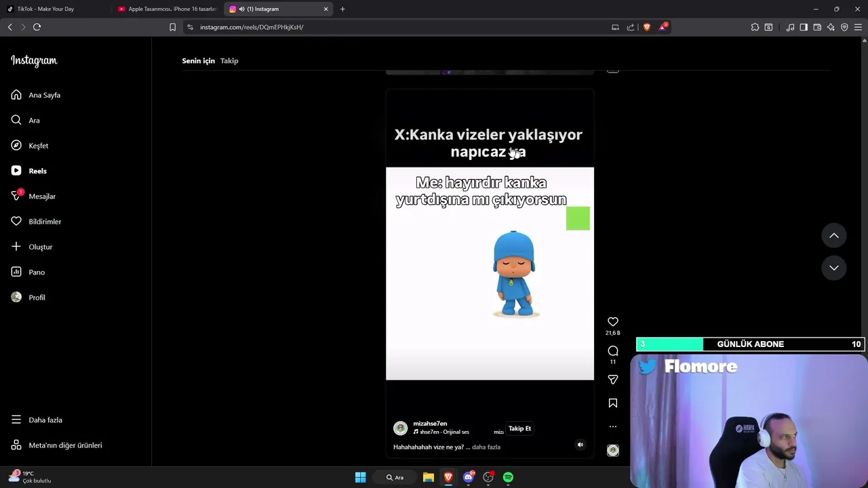The image size is (868, 488).
Task: Open Ara search in Instagram sidebar
Action: click(26, 120)
